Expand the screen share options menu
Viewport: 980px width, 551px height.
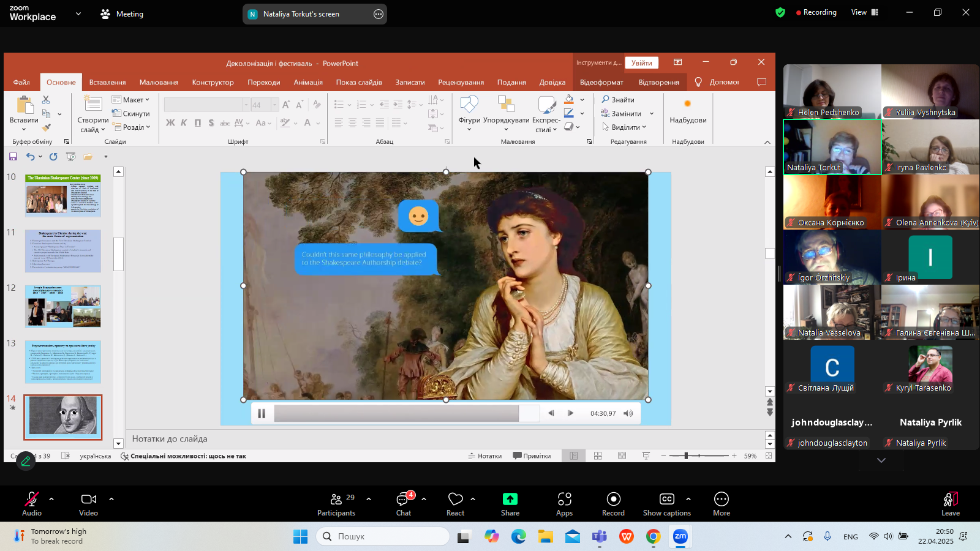pos(379,14)
